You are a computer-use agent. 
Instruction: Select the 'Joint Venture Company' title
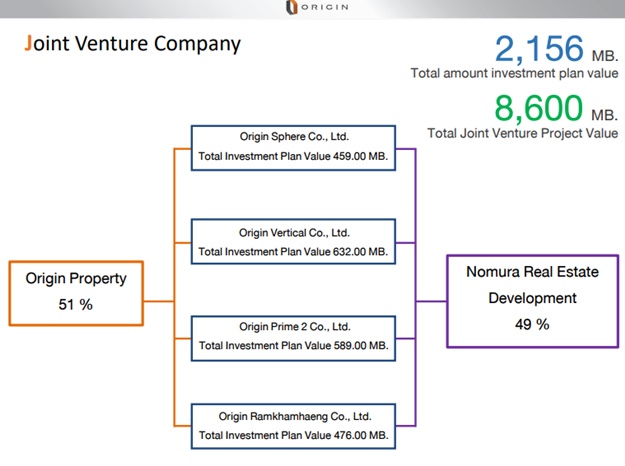(133, 44)
